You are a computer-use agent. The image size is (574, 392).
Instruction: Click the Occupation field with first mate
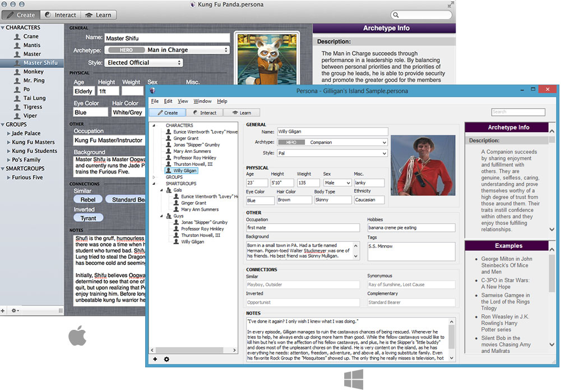(303, 227)
